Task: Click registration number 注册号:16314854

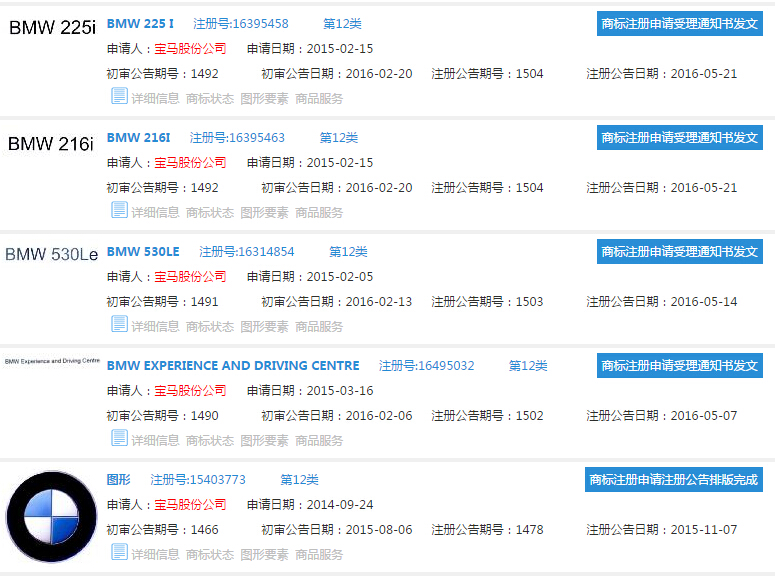Action: (247, 252)
